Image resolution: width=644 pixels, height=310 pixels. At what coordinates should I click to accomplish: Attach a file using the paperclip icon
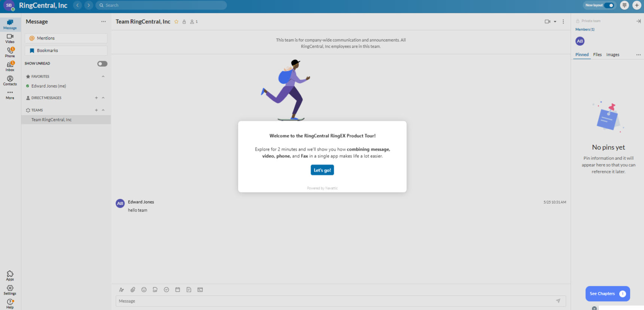[x=133, y=289]
